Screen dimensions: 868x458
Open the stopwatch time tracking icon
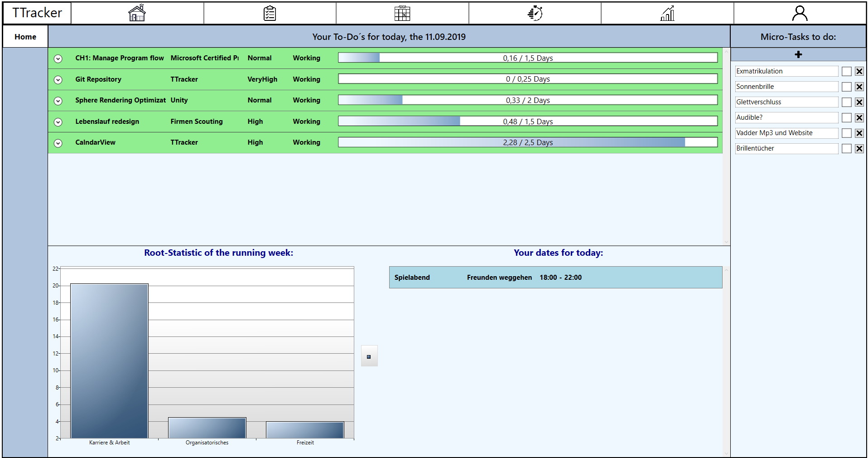535,13
